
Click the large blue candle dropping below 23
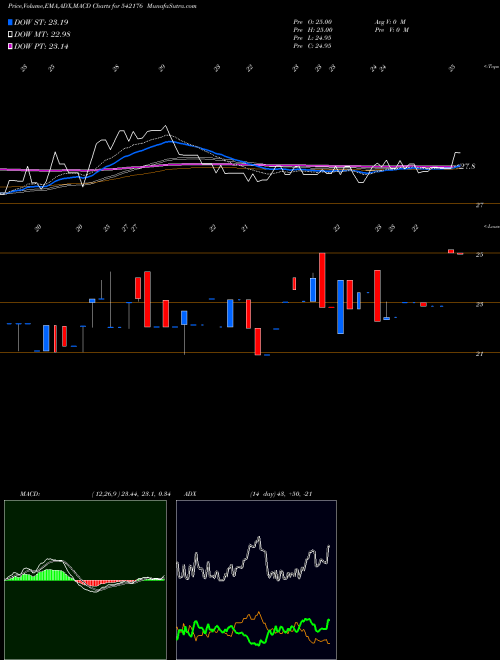tap(340, 307)
